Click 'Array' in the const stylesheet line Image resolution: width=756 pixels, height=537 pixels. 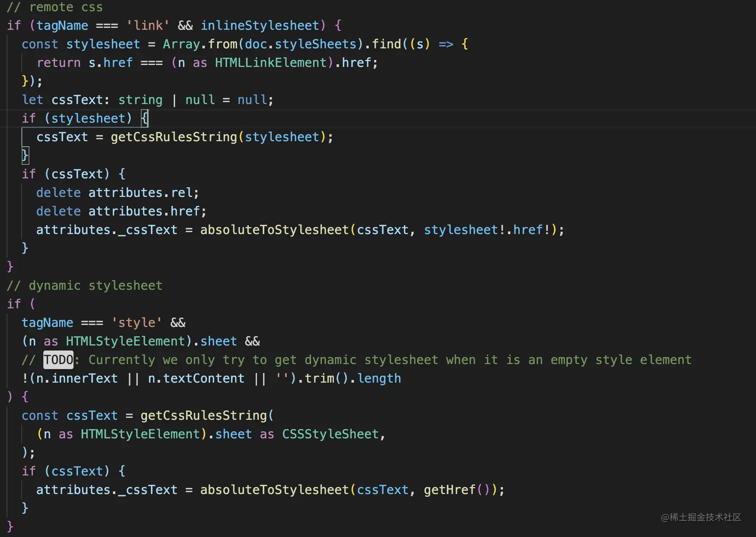click(x=181, y=44)
